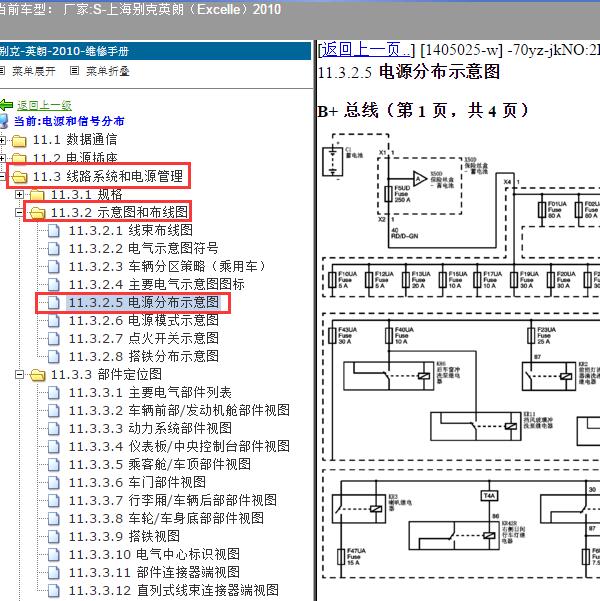Open 11.3.3.4 仪表板/中央控制台部件视图
The width and height of the screenshot is (600, 601).
(x=179, y=447)
